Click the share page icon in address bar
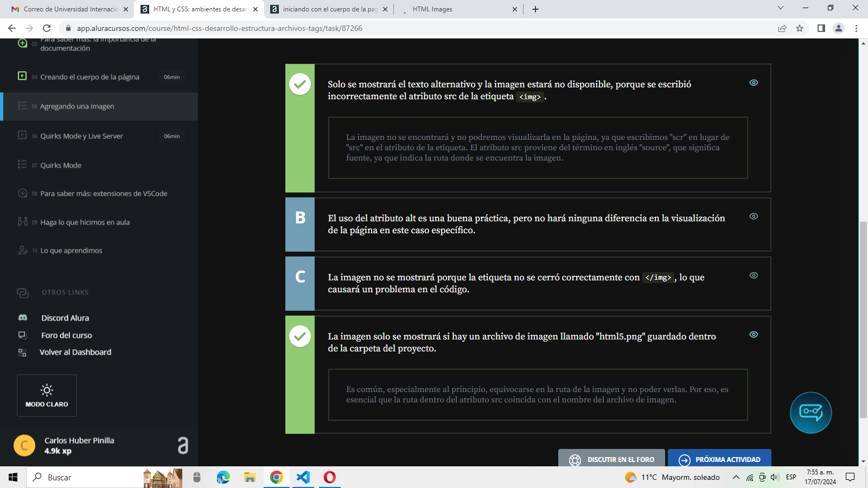The width and height of the screenshot is (868, 488). point(782,28)
